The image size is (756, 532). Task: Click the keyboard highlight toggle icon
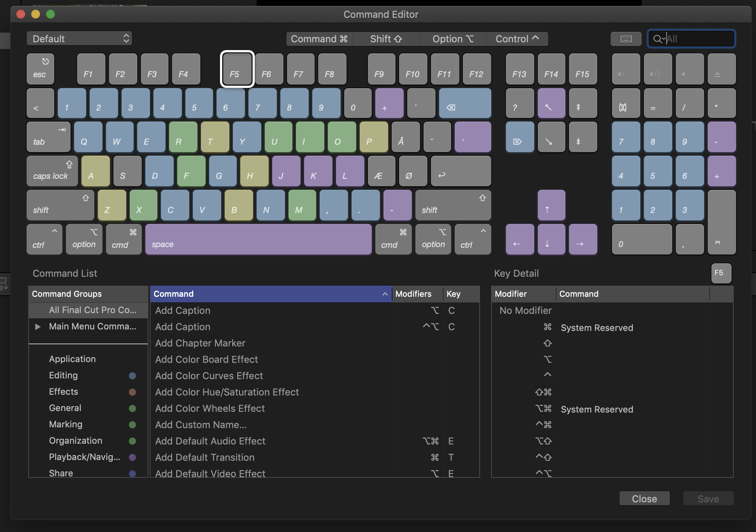pyautogui.click(x=626, y=39)
